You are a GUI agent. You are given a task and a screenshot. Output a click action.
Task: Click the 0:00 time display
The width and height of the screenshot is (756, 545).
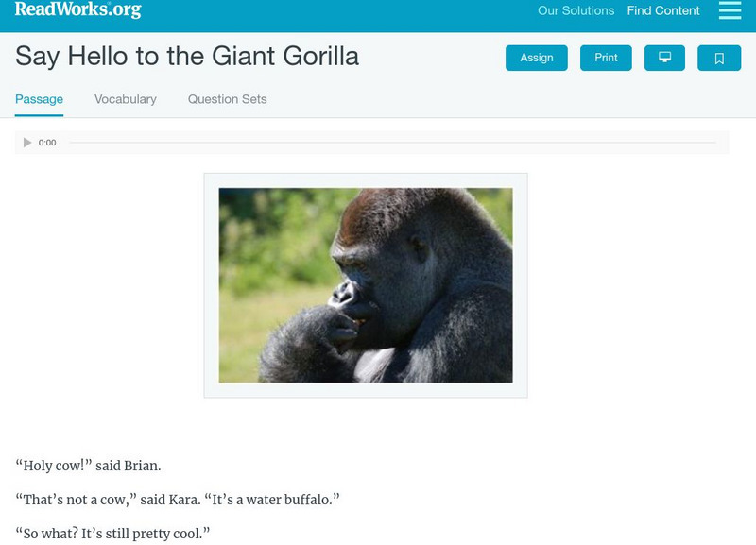46,143
